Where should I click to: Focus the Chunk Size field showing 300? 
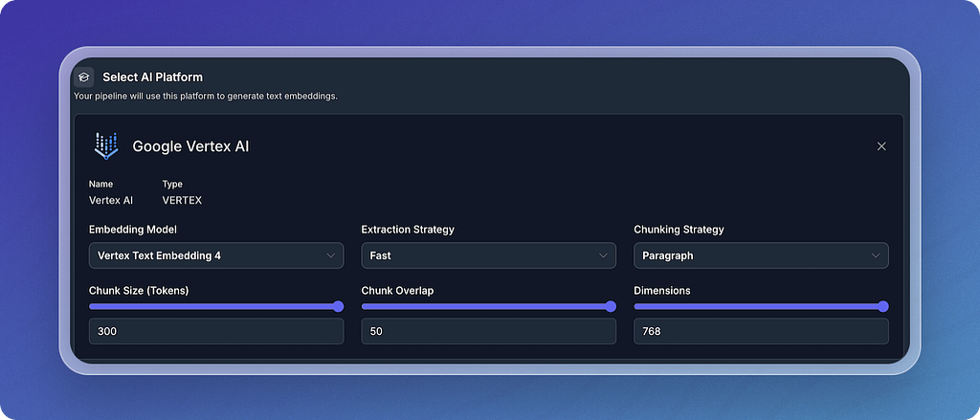(x=216, y=331)
